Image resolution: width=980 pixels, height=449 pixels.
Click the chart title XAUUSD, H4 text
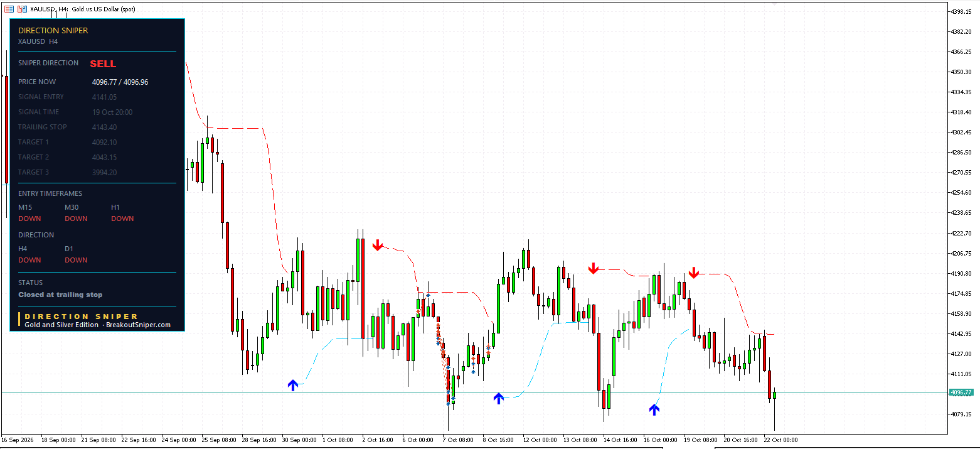[49, 9]
